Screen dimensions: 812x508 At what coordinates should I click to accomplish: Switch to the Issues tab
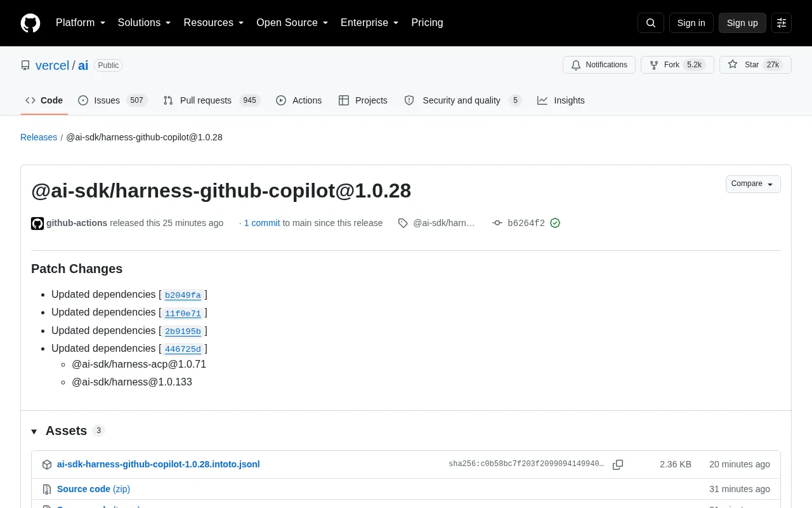113,100
